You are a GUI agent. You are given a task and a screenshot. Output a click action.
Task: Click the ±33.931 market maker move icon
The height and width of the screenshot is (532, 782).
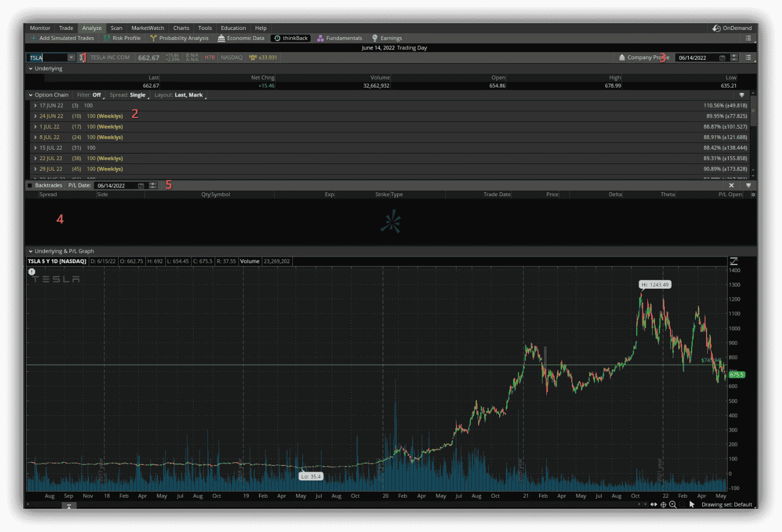coord(263,58)
